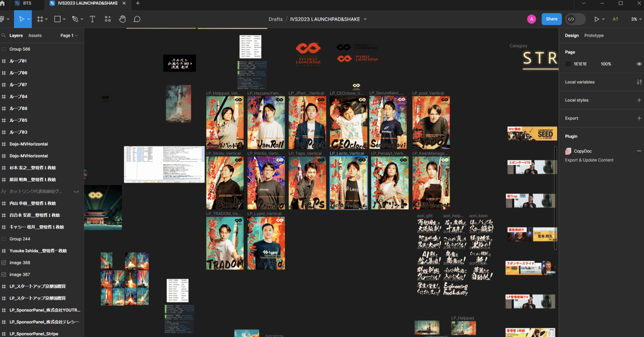Click the Share button

tap(551, 19)
